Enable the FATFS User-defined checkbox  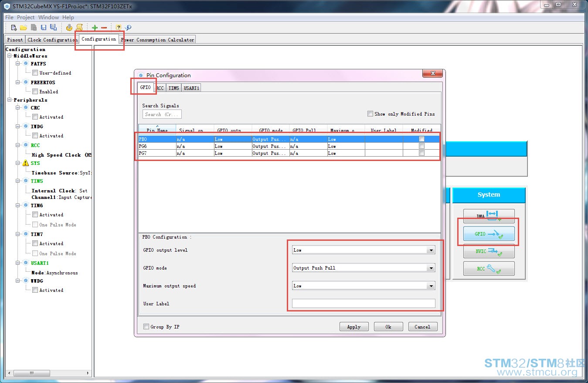pos(35,73)
